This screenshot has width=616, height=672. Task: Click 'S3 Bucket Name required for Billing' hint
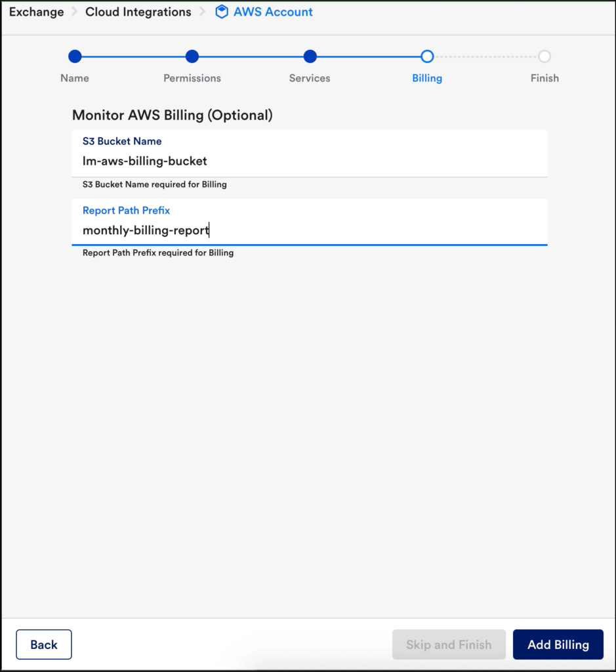[x=155, y=184]
